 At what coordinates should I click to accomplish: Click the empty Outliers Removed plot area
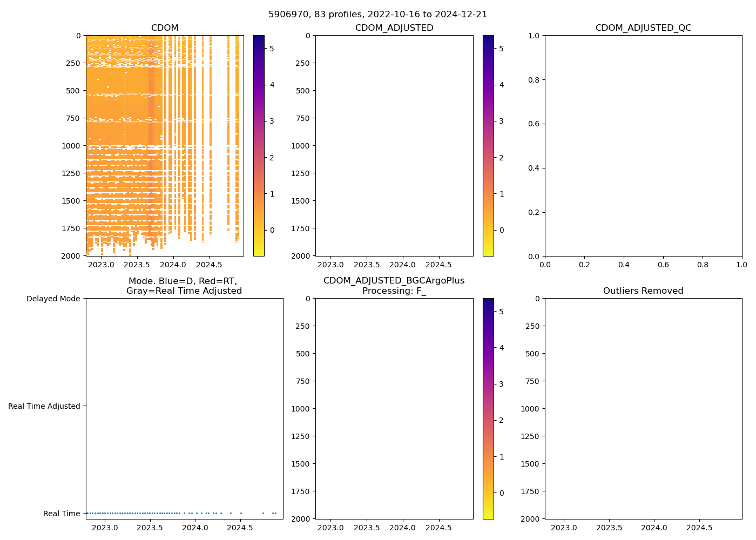[x=643, y=409]
